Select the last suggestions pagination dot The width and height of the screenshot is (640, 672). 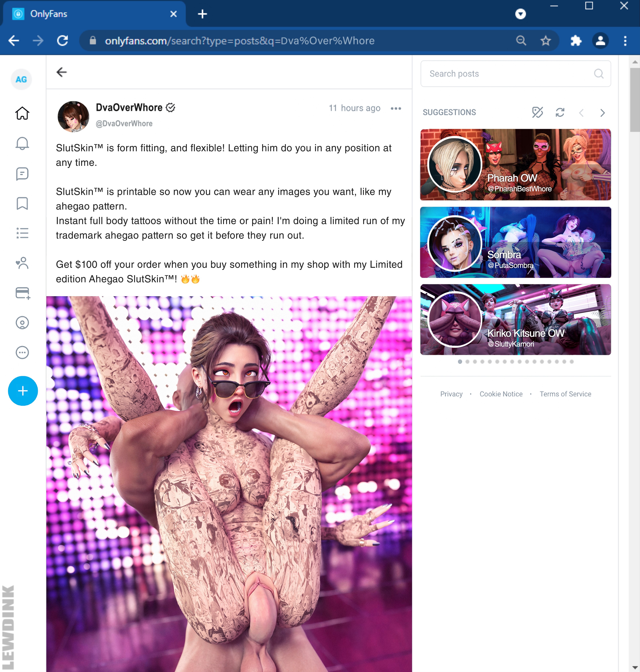572,362
